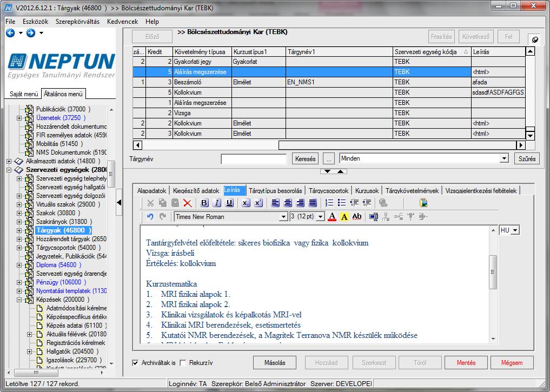
Task: Click the Ab spell-check icon
Action: [357, 217]
